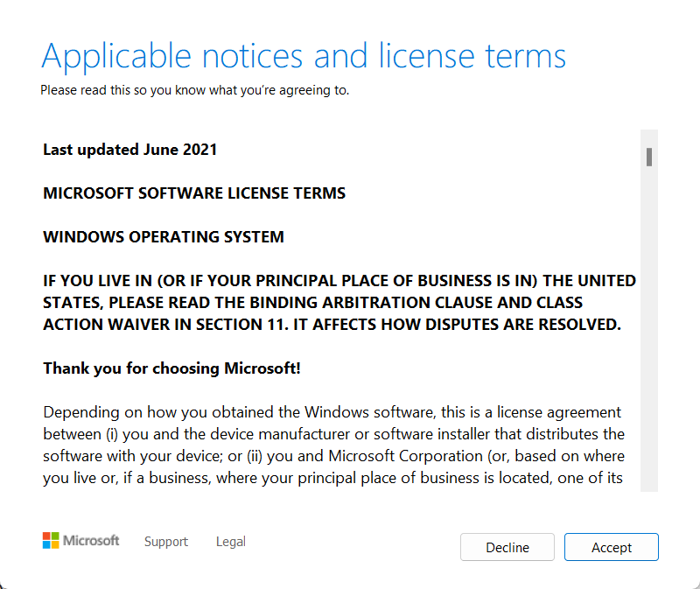Click 'WINDOWS OPERATING SYSTEM' heading
700x589 pixels.
tap(164, 236)
